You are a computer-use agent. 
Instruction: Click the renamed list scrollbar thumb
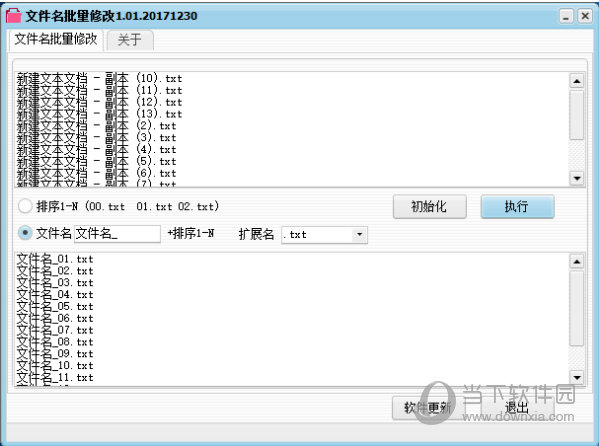pos(576,308)
